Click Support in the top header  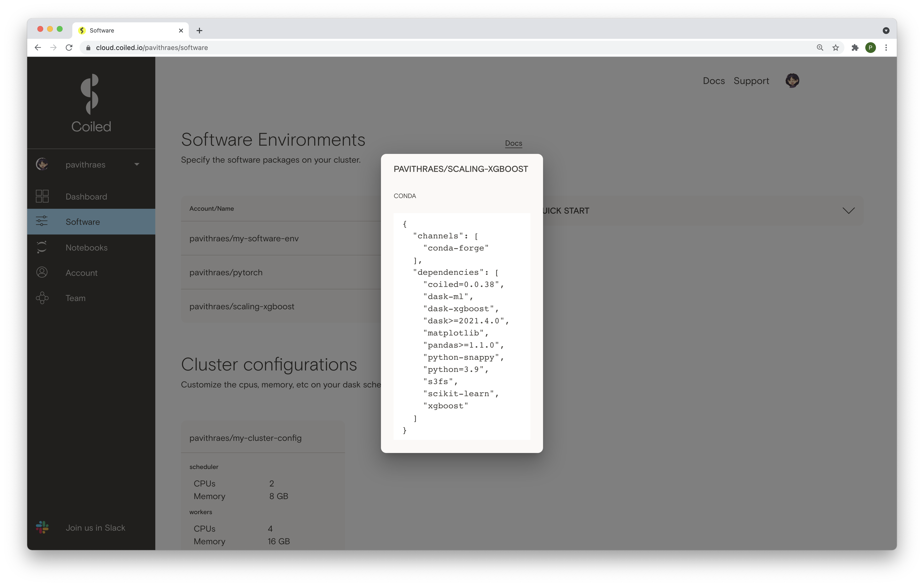(751, 81)
